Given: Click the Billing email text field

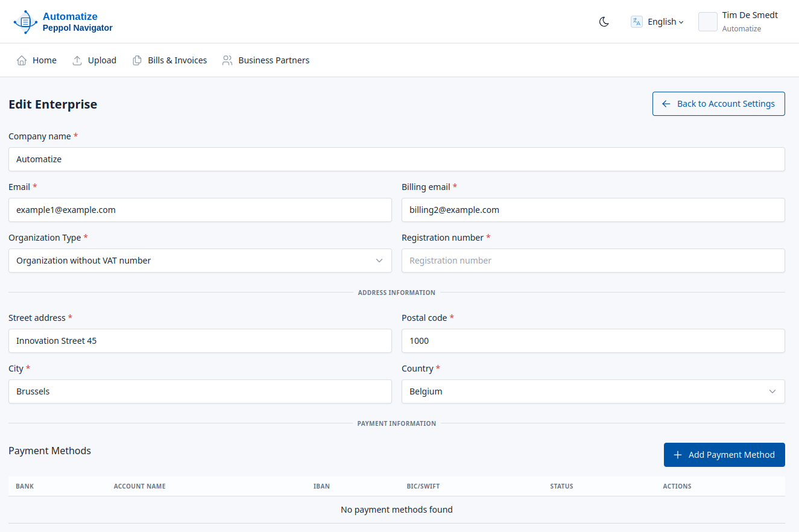Looking at the screenshot, I should coord(593,210).
